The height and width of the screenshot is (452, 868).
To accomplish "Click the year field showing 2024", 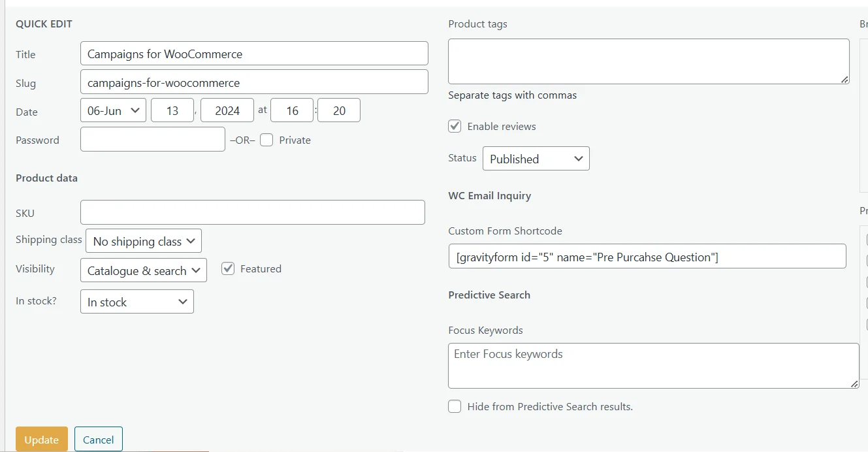I will click(x=227, y=110).
